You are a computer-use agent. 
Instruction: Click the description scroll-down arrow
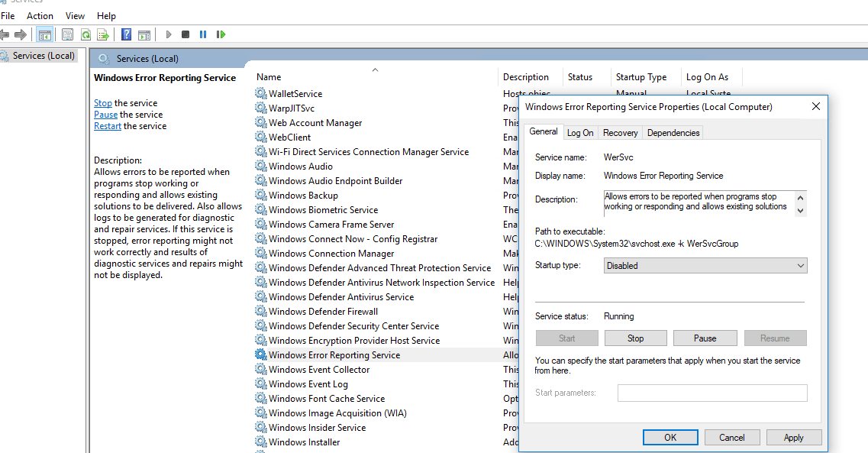[800, 210]
